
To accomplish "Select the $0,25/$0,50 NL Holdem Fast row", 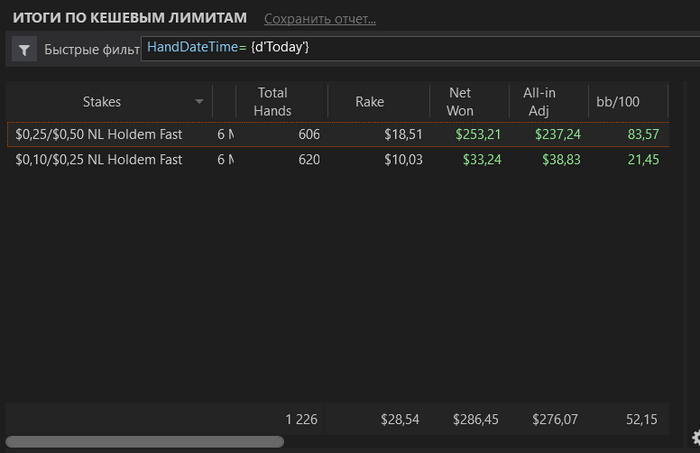I will (99, 134).
